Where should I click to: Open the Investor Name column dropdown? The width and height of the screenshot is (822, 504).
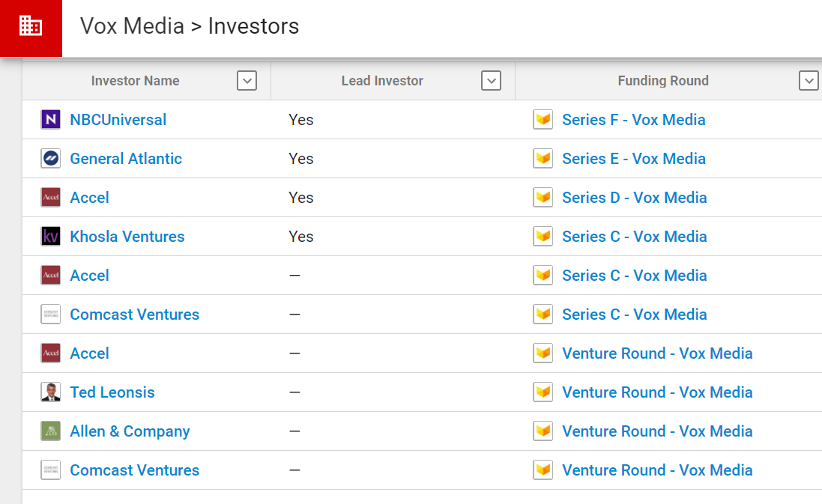pyautogui.click(x=247, y=81)
